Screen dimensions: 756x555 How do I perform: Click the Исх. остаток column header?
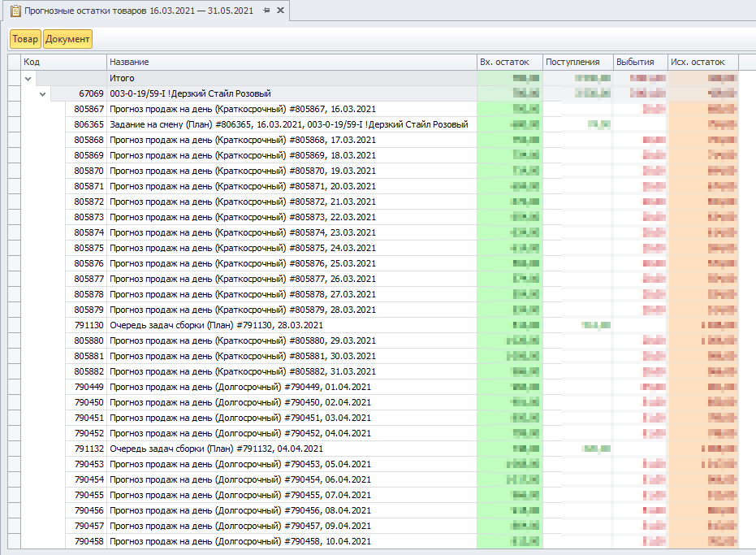coord(702,62)
